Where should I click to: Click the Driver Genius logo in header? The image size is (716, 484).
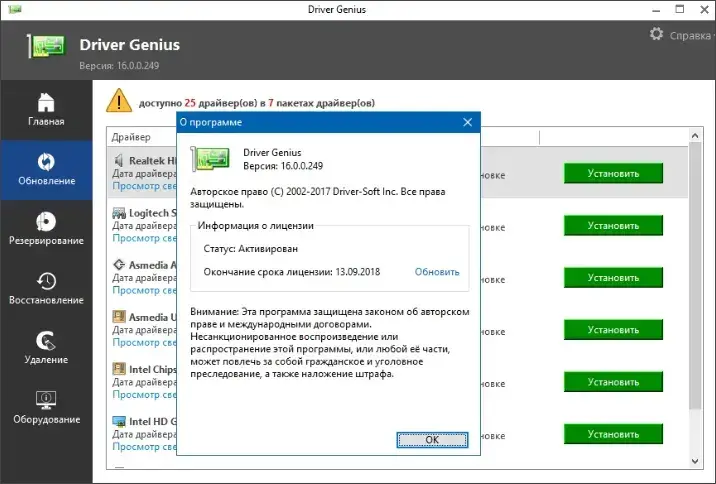(47, 46)
